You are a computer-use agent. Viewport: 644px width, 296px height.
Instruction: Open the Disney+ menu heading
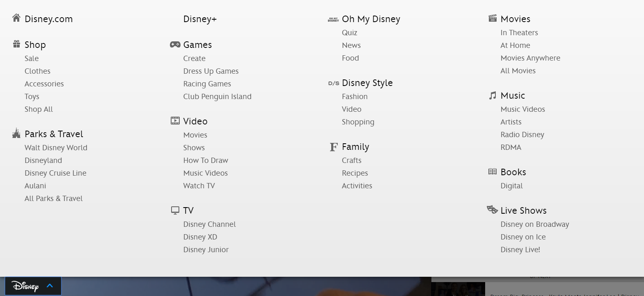[200, 19]
